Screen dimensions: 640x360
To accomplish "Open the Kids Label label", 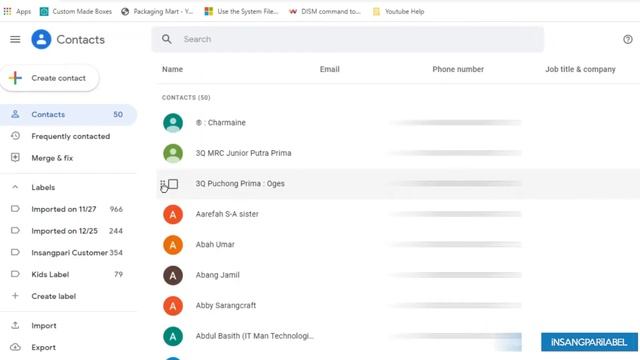I will tap(68, 274).
